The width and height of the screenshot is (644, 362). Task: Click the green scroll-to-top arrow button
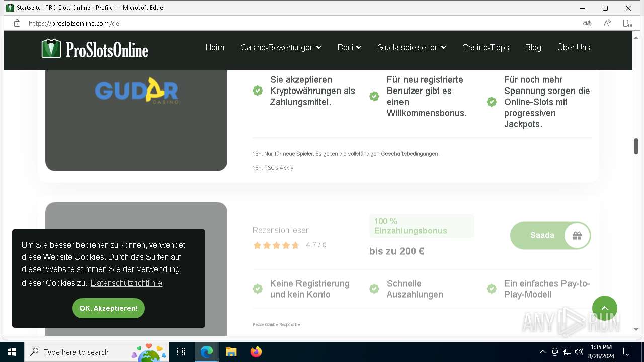pyautogui.click(x=605, y=308)
